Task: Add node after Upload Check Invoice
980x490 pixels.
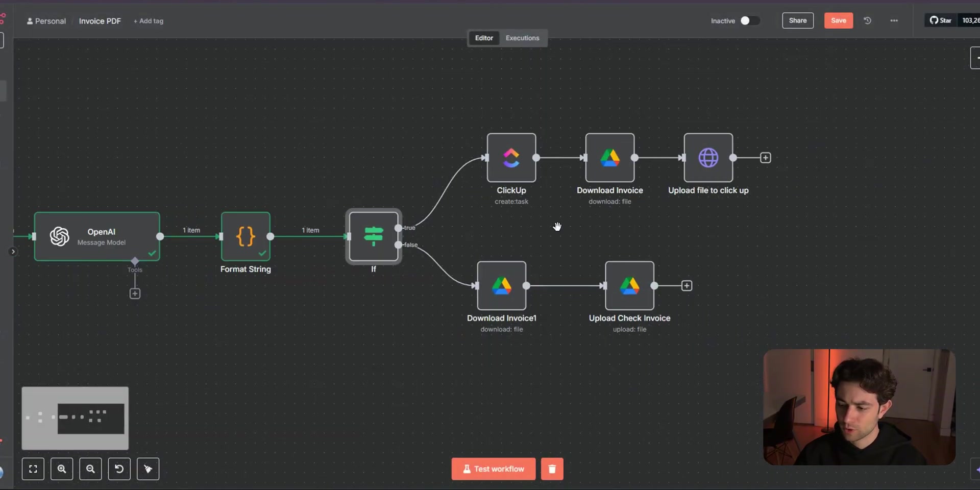Action: tap(687, 286)
